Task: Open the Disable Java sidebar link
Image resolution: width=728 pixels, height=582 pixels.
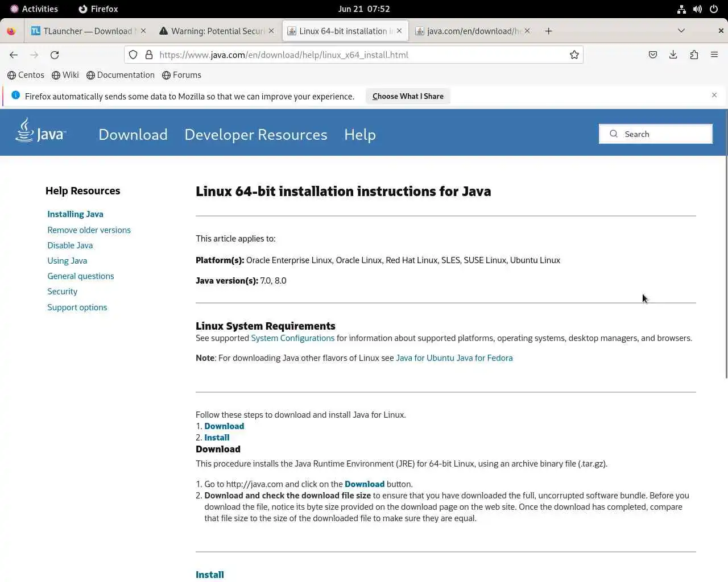Action: (x=70, y=246)
